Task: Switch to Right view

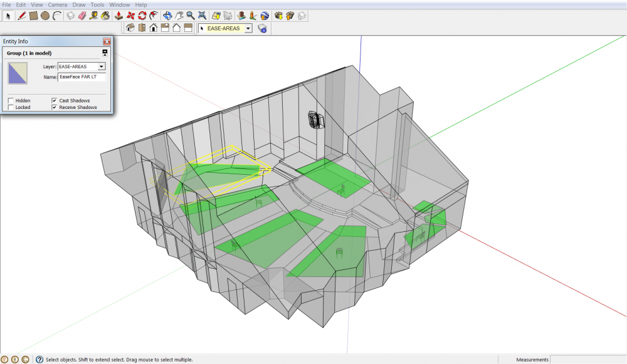Action: click(x=165, y=28)
